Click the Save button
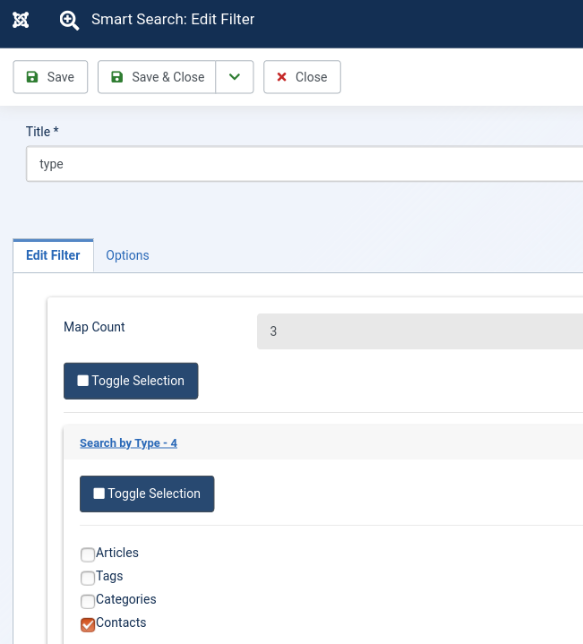Viewport: 583px width, 644px height. (50, 77)
